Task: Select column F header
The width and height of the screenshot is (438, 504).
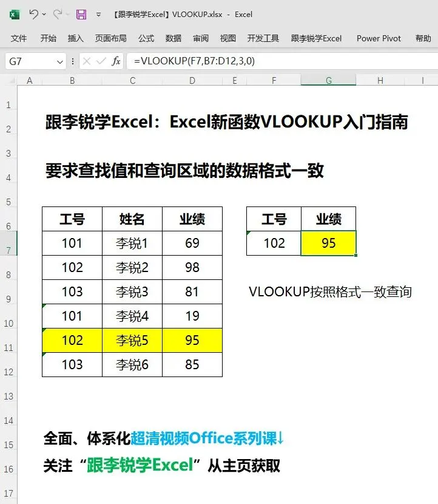Action: (x=274, y=80)
